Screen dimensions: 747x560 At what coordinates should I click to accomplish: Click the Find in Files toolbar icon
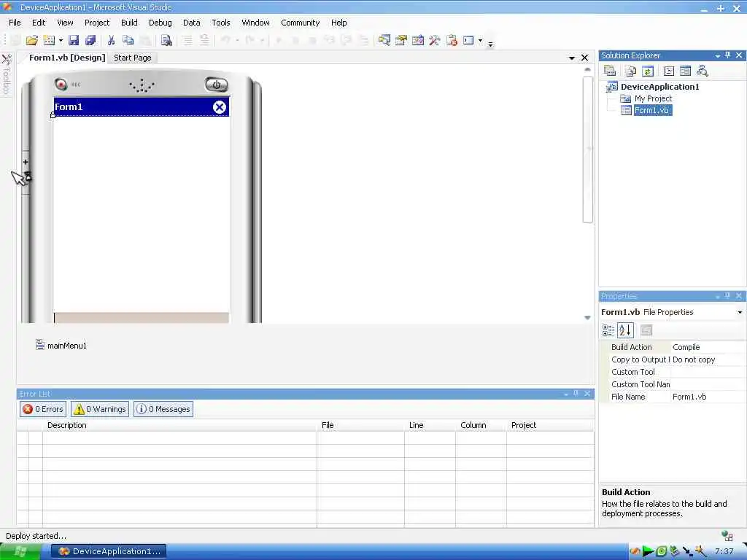[166, 41]
